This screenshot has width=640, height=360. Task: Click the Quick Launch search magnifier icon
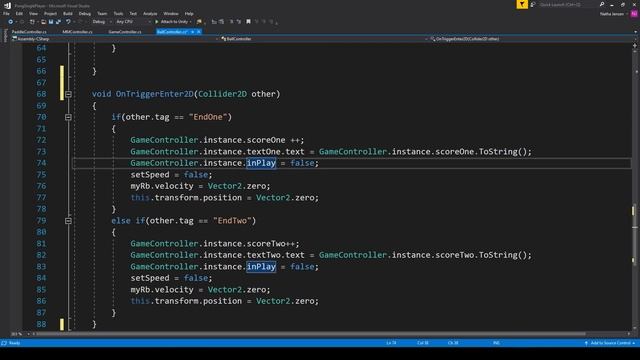[x=602, y=4]
